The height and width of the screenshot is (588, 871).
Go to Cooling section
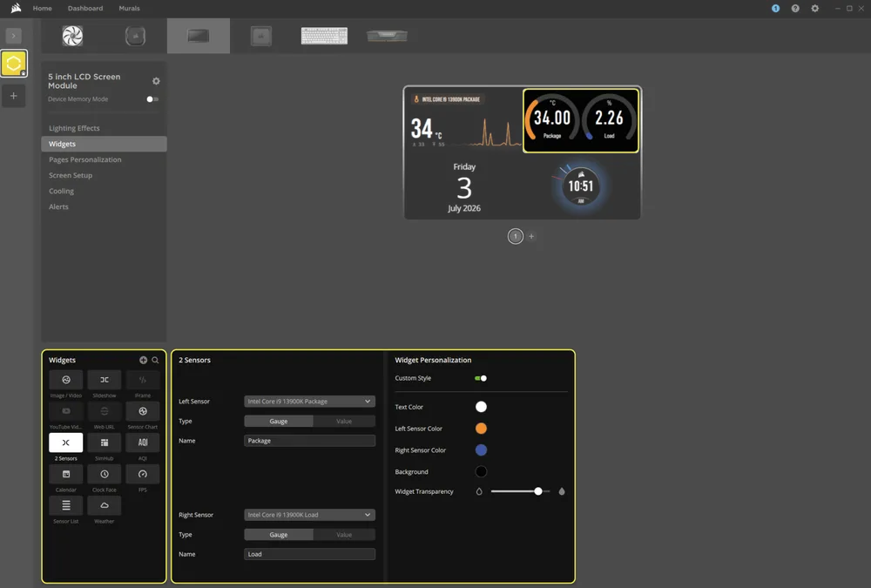(x=104, y=191)
